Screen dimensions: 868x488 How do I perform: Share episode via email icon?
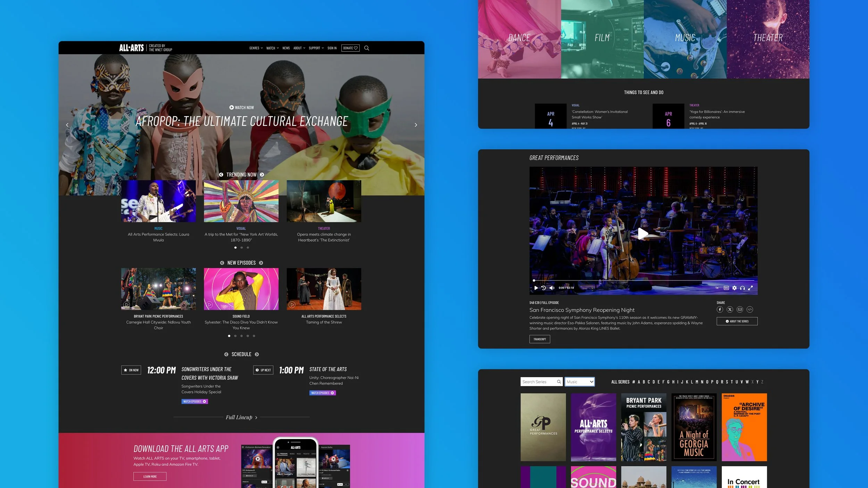coord(740,309)
